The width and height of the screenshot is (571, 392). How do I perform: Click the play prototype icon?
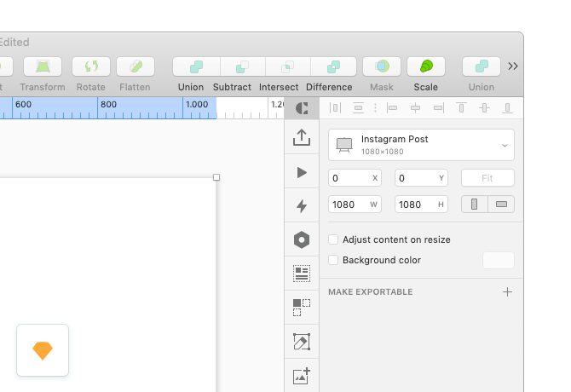point(302,172)
